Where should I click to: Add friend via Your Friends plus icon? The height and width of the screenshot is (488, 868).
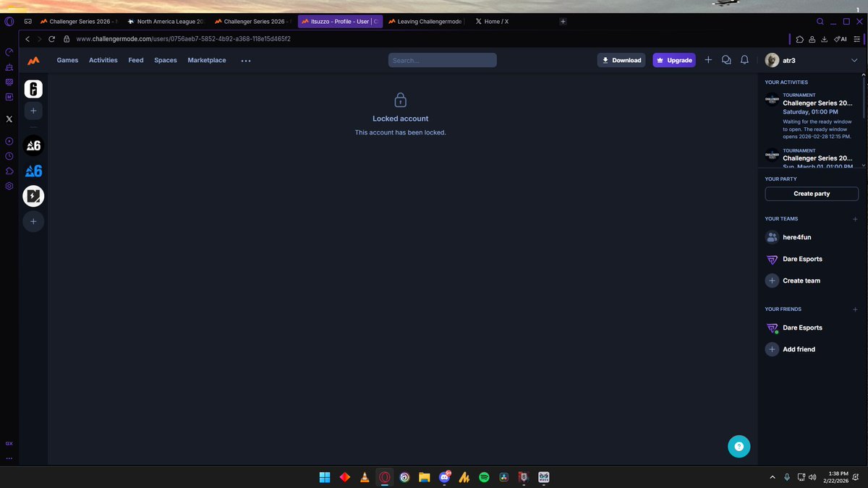(x=855, y=309)
